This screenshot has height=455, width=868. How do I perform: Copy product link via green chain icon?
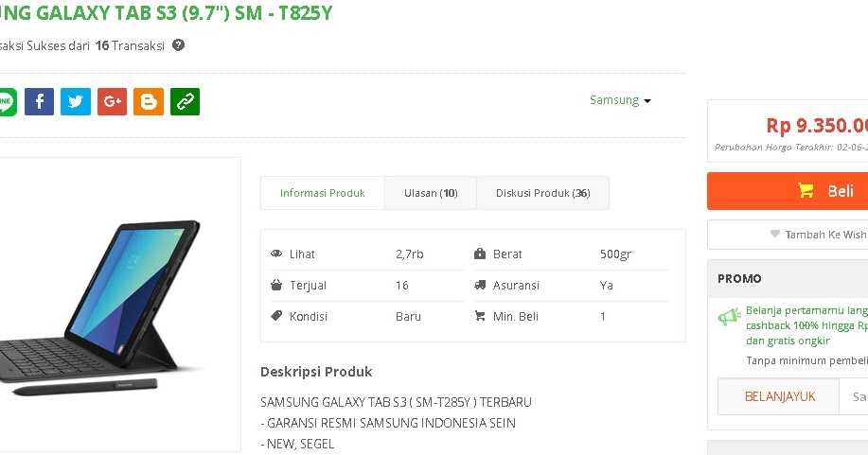185,102
